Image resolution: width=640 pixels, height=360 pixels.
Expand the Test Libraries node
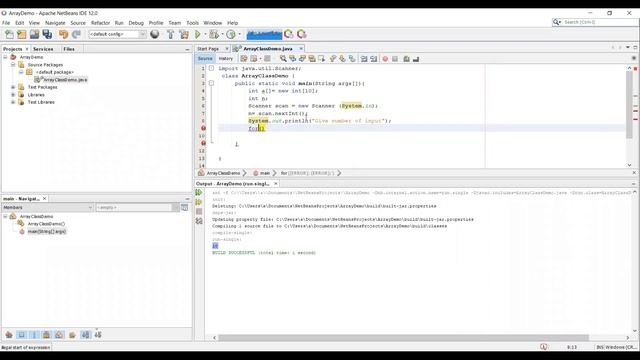(x=13, y=102)
